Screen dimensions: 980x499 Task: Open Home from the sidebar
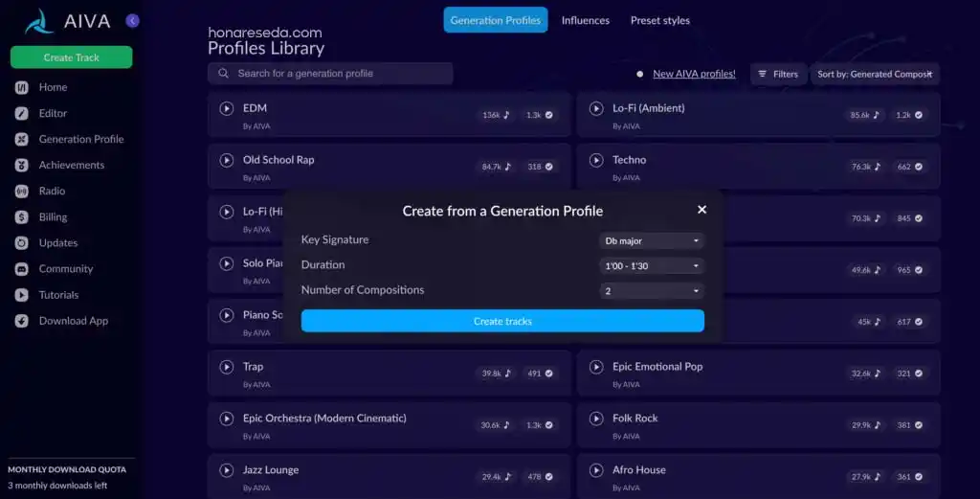pos(53,87)
